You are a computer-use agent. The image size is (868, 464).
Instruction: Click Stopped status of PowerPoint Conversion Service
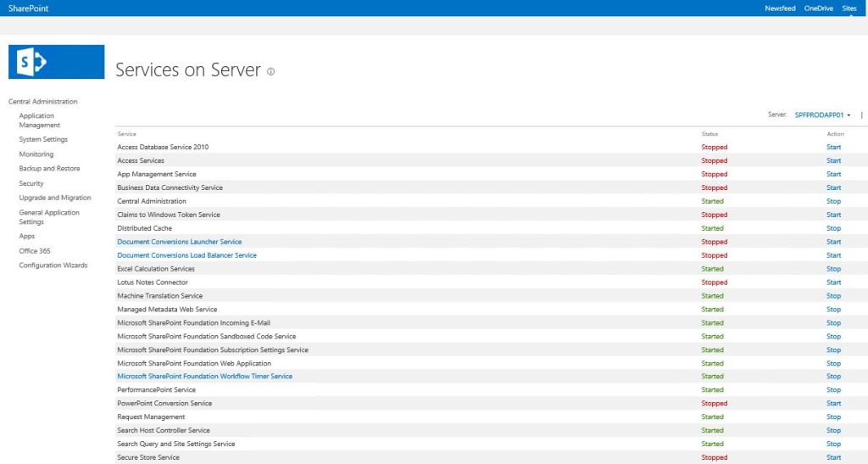[x=714, y=404]
